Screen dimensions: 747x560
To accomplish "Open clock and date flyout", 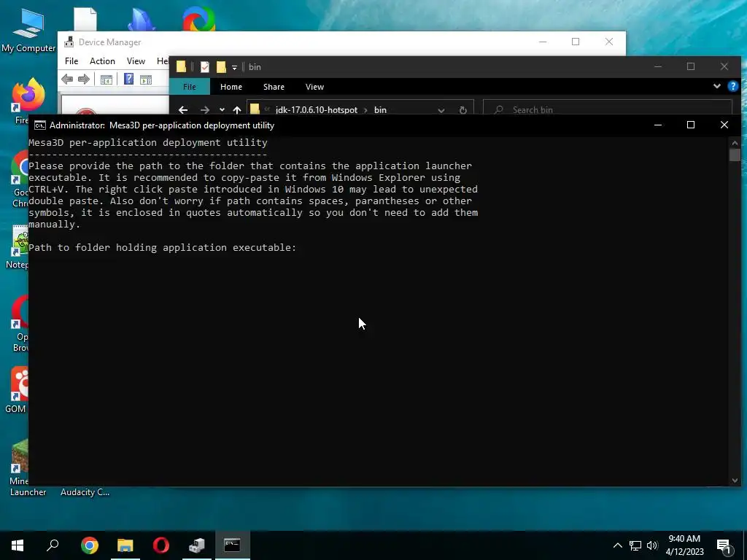I will [x=684, y=545].
